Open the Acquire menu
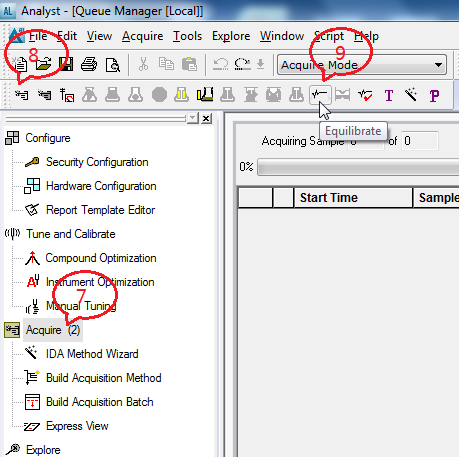Image resolution: width=459 pixels, height=457 pixels. (142, 36)
